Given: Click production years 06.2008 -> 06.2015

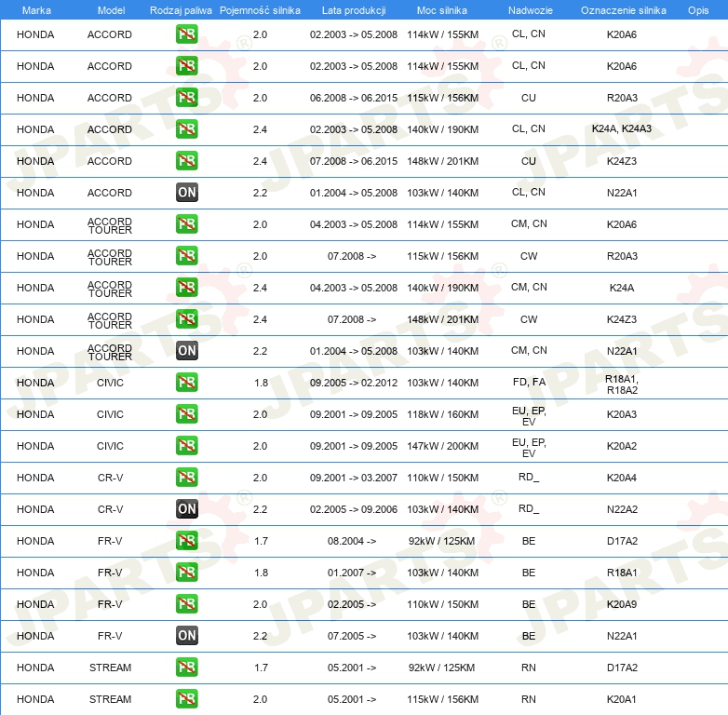Looking at the screenshot, I should click(x=354, y=98).
